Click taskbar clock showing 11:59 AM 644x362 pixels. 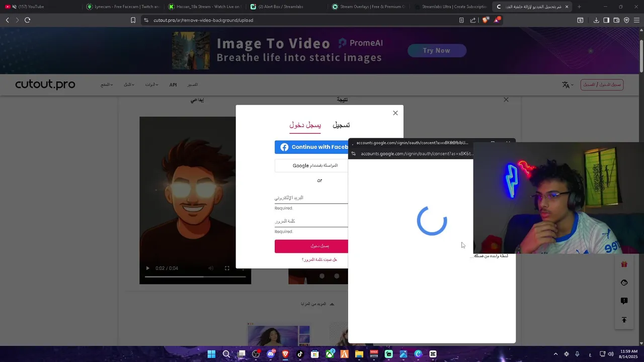[628, 354]
